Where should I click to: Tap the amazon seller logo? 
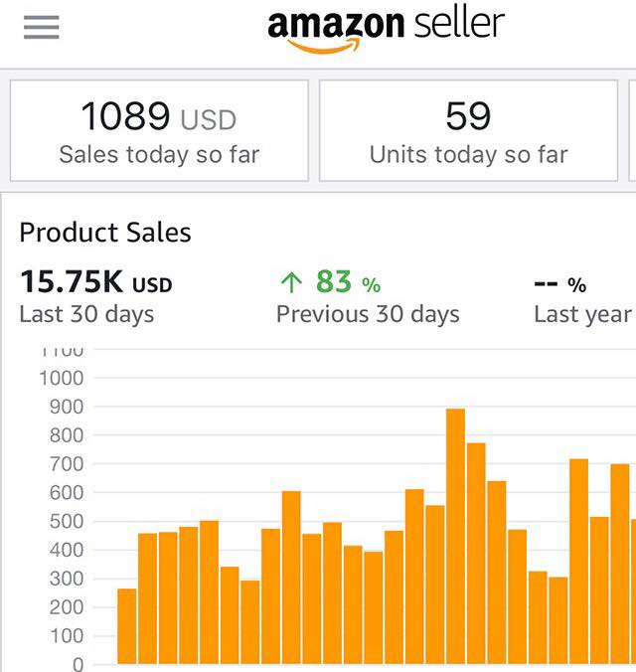(387, 31)
